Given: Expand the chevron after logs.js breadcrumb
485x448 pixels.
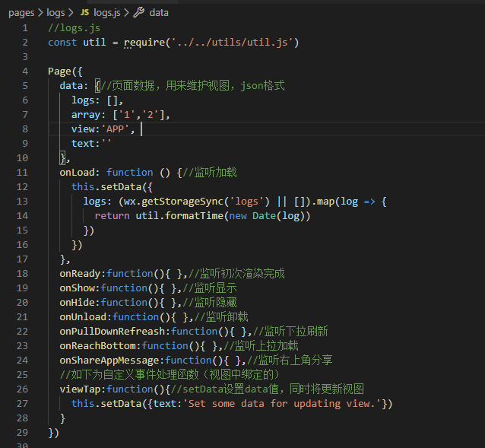Looking at the screenshot, I should pyautogui.click(x=126, y=13).
